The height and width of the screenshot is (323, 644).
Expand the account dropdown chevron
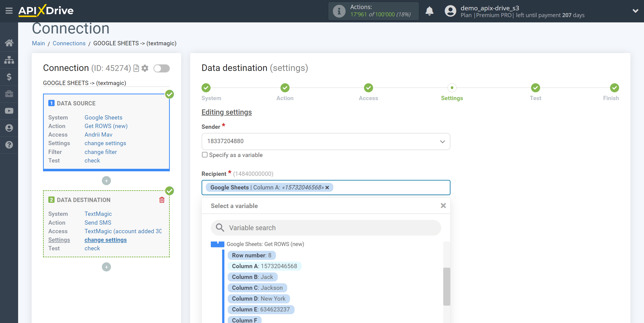[x=635, y=11]
